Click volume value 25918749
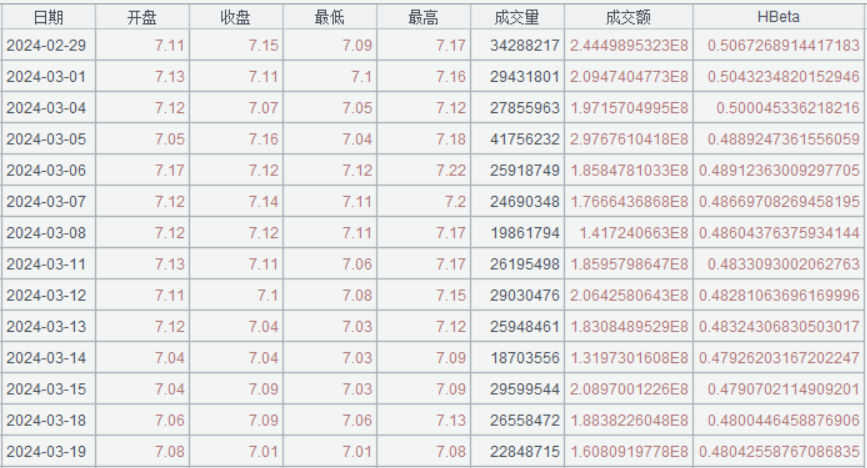Image resolution: width=867 pixels, height=468 pixels. point(525,170)
